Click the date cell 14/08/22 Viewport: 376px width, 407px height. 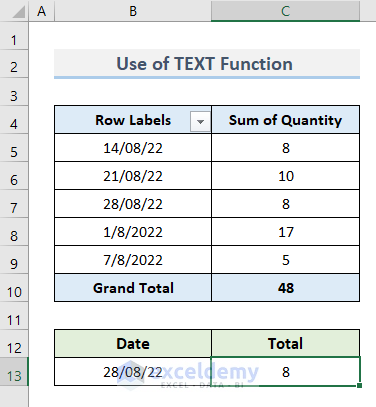coord(133,148)
